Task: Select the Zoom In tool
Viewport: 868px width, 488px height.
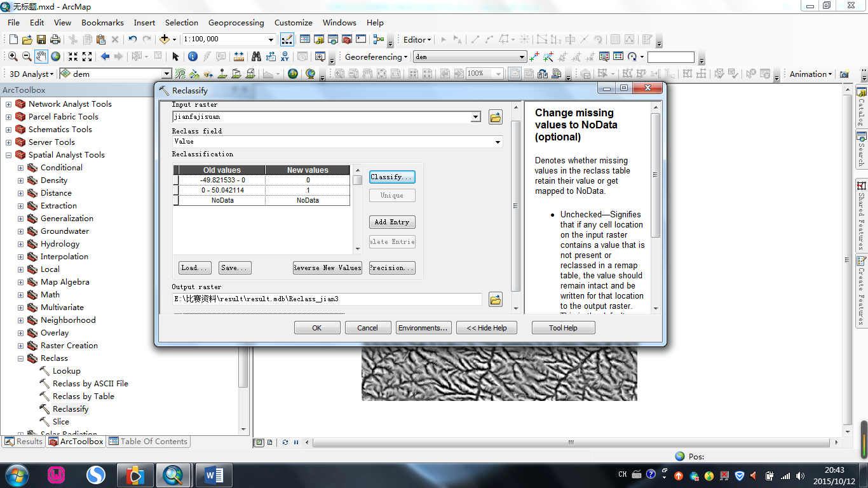Action: (x=13, y=57)
